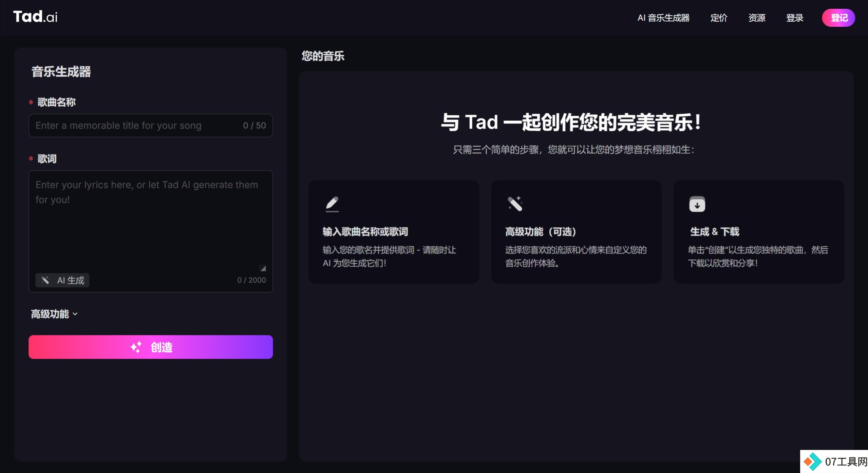
Task: Click the 输入歌曲名称或歌词 card heading
Action: pyautogui.click(x=365, y=232)
